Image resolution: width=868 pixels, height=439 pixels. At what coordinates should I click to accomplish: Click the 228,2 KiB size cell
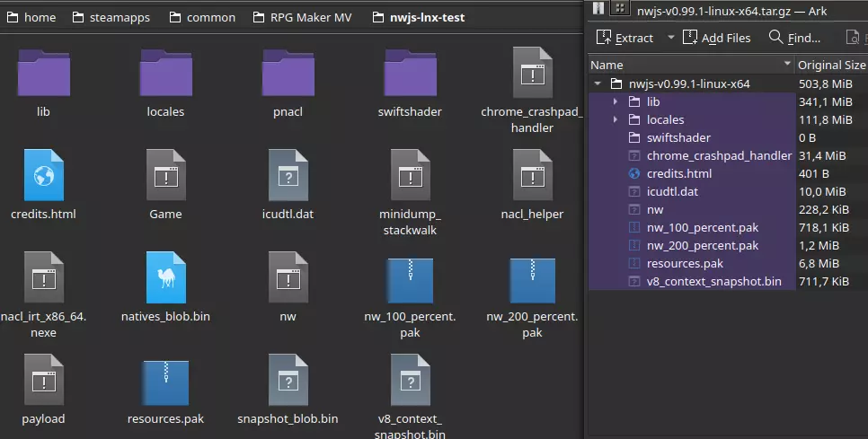coord(824,209)
